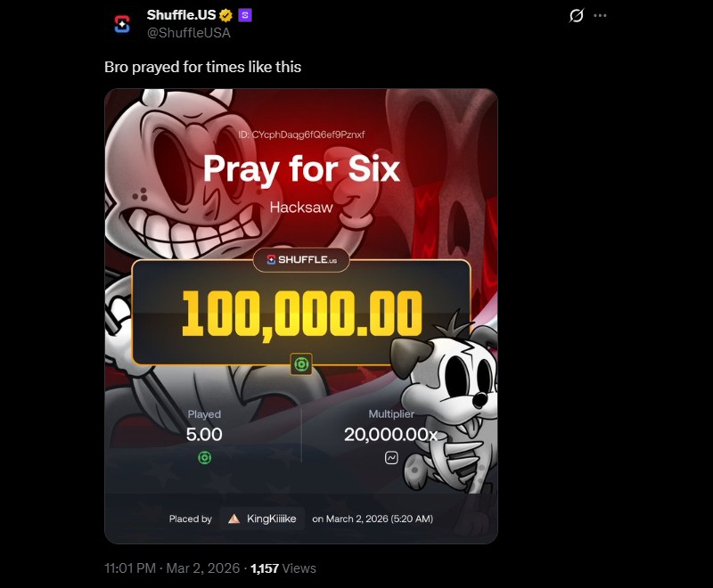Click the chart icon under the Multiplier value

click(x=391, y=458)
